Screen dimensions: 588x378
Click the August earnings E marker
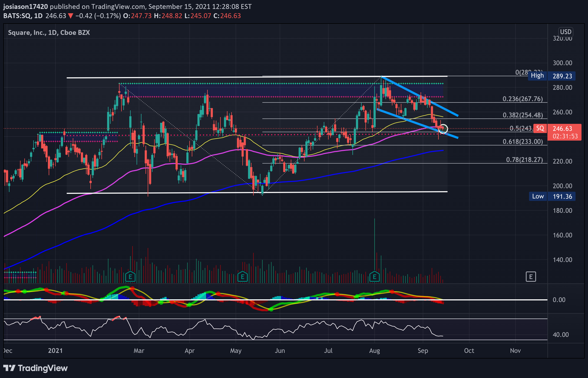click(x=375, y=277)
